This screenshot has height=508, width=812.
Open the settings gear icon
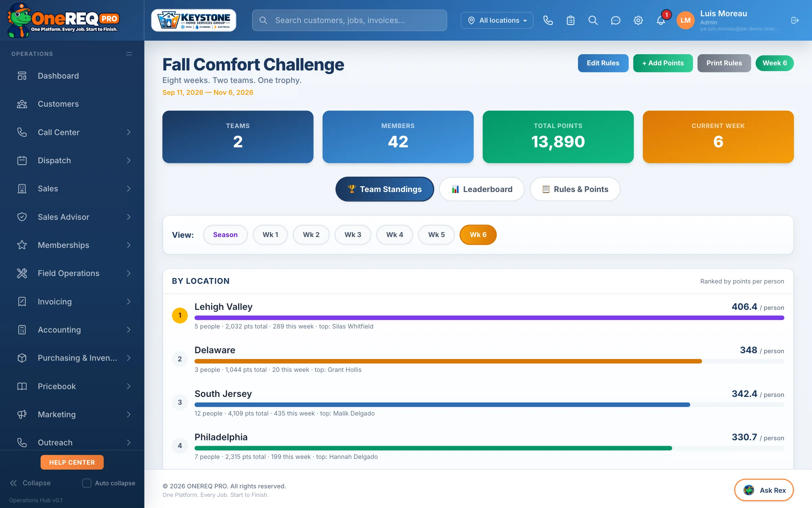638,20
